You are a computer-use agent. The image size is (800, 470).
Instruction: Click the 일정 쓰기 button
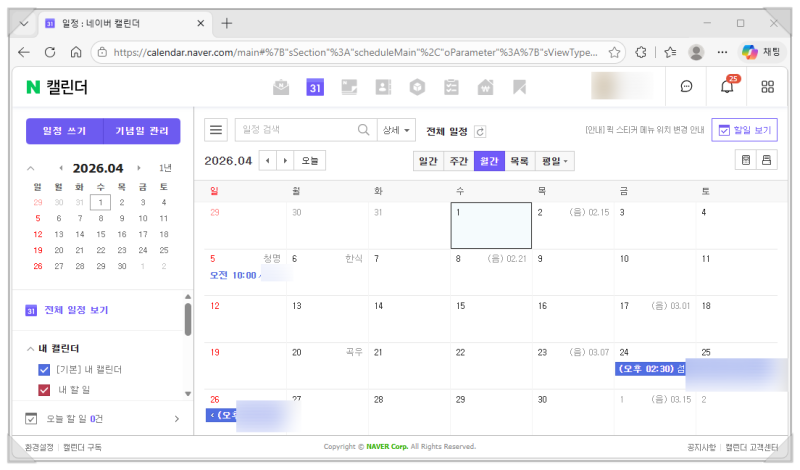click(64, 131)
